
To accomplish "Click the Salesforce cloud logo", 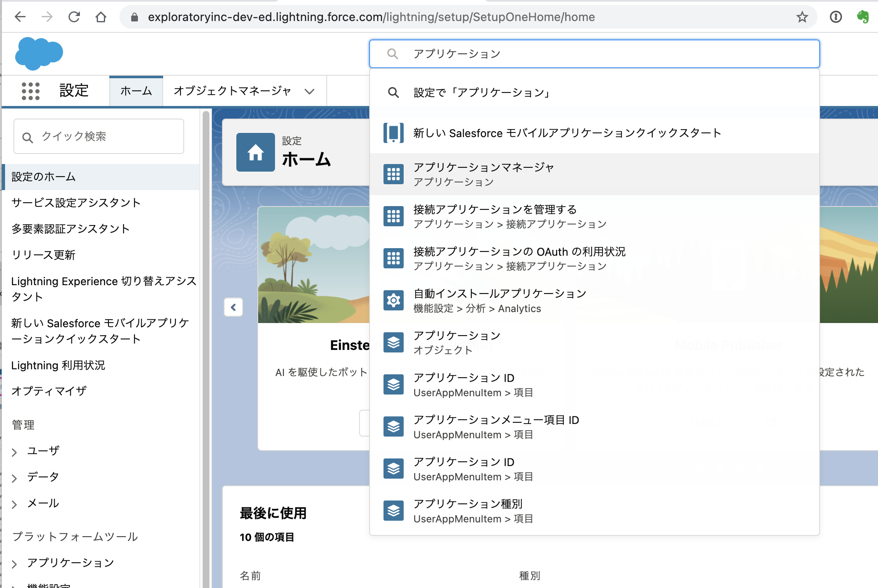I will (x=39, y=53).
